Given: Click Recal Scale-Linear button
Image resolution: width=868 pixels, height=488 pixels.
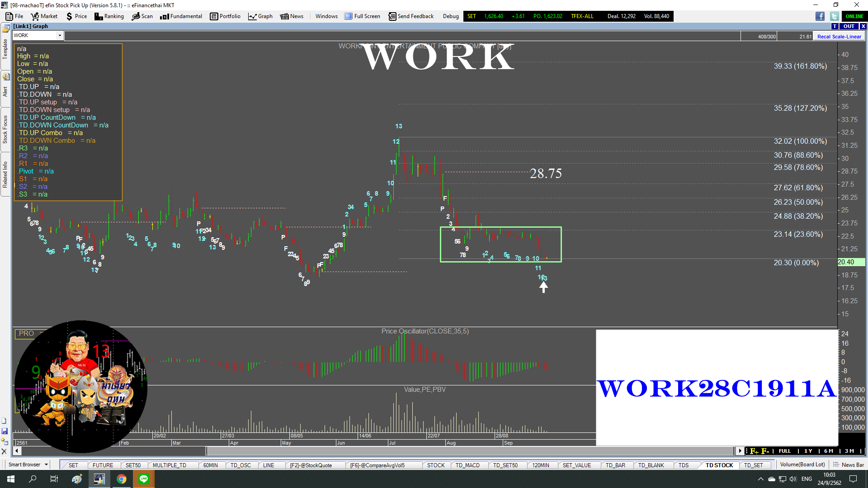Looking at the screenshot, I should click(839, 37).
